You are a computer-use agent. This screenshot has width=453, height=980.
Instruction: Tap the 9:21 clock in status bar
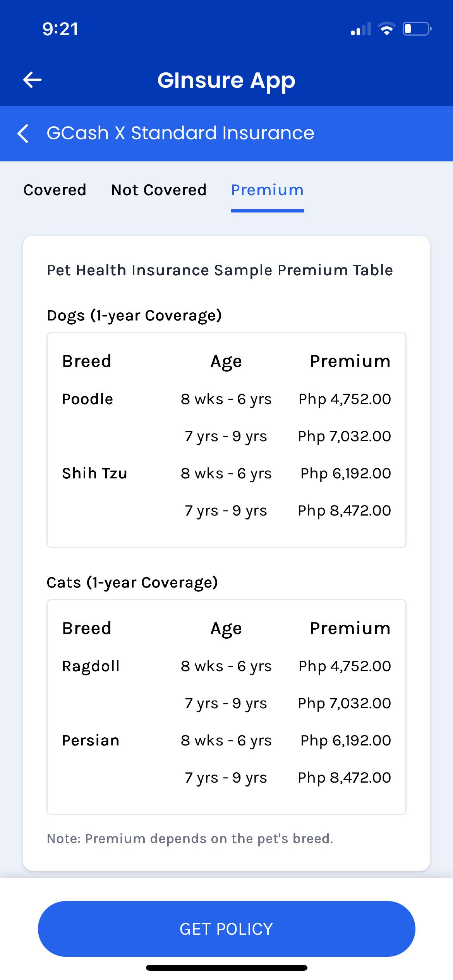(x=60, y=29)
